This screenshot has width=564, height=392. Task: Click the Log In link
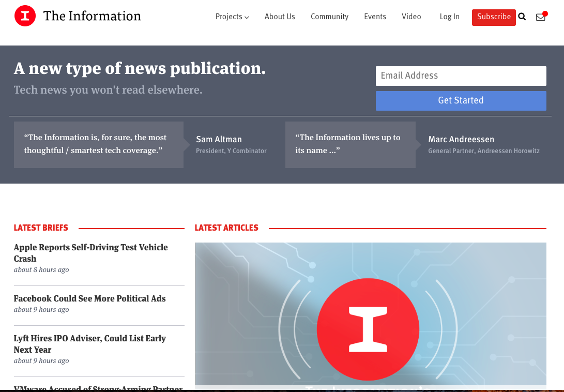click(x=449, y=17)
